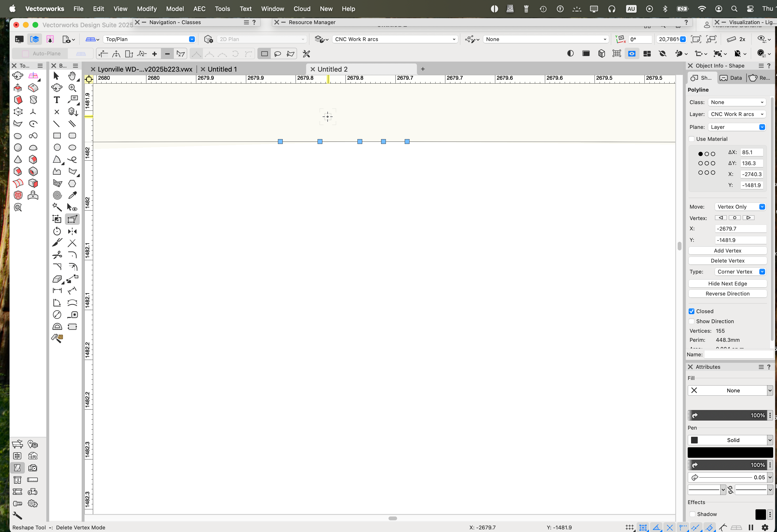The height and width of the screenshot is (532, 777).
Task: Uncheck the Closed checkbox
Action: click(x=692, y=311)
